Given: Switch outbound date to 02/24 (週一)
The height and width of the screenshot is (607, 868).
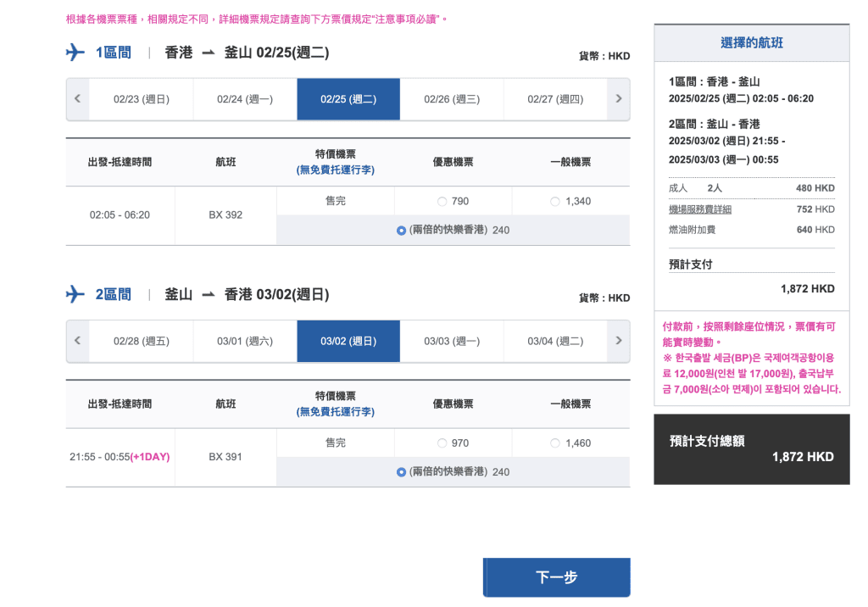Looking at the screenshot, I should [x=245, y=99].
